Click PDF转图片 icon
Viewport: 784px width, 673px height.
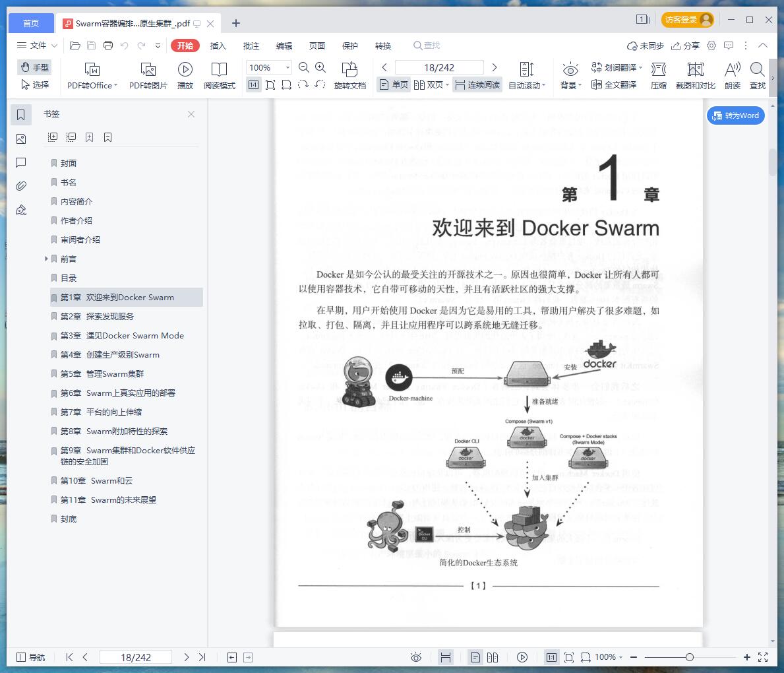click(148, 76)
